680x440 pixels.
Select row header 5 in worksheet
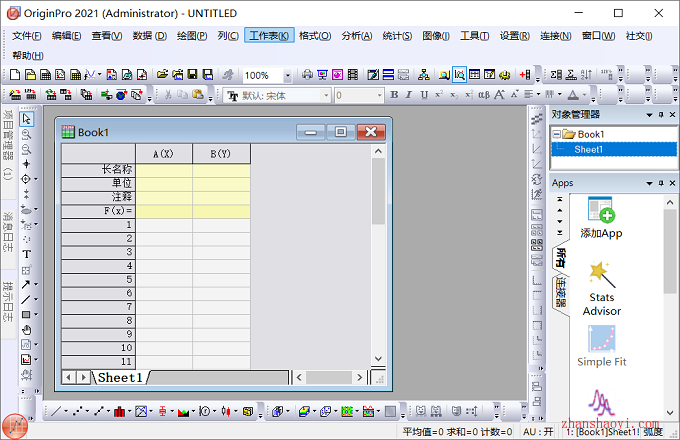[x=98, y=280]
